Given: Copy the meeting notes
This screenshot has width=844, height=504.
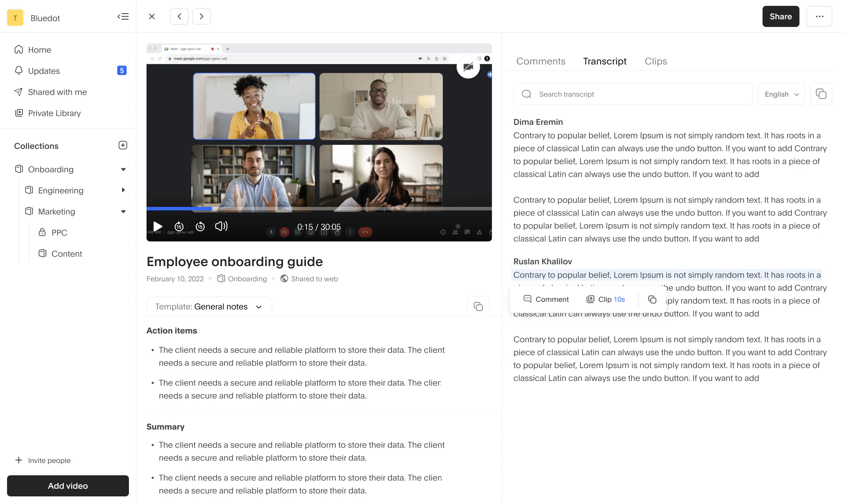Looking at the screenshot, I should tap(478, 306).
